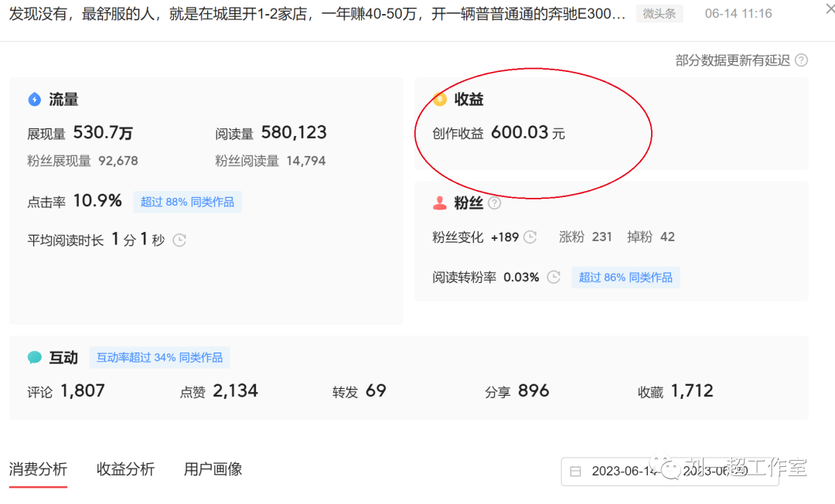Click 超过 86% 同类作品 badge
This screenshot has width=835, height=504.
(625, 278)
